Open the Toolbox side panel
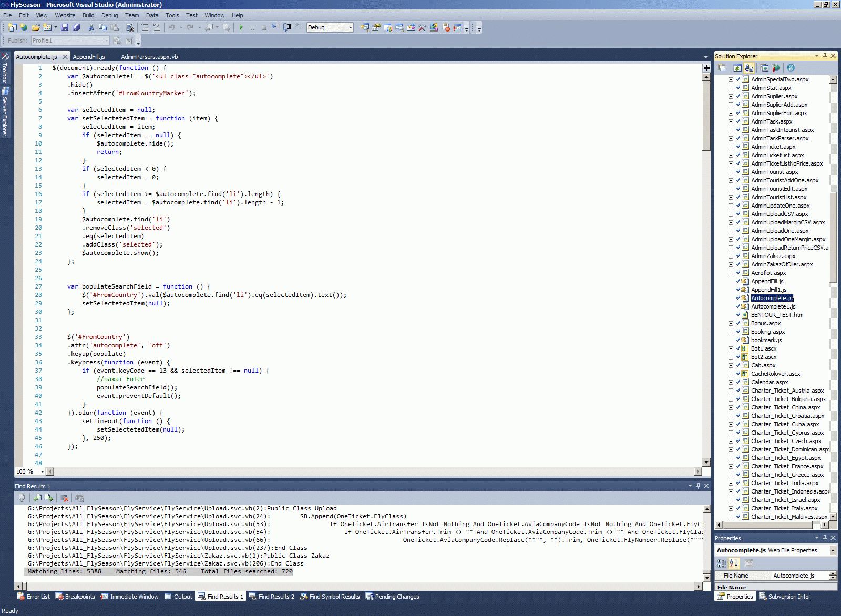Screen dimensions: 841x616 coord(5,67)
